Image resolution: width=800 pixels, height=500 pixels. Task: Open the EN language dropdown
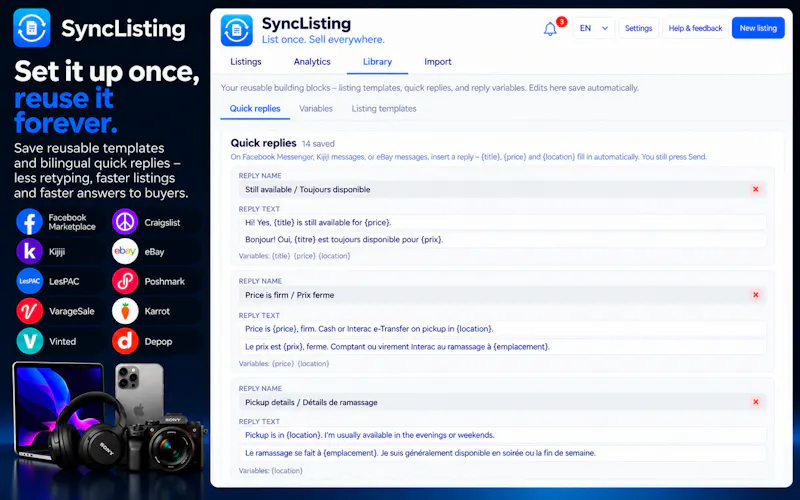(593, 28)
